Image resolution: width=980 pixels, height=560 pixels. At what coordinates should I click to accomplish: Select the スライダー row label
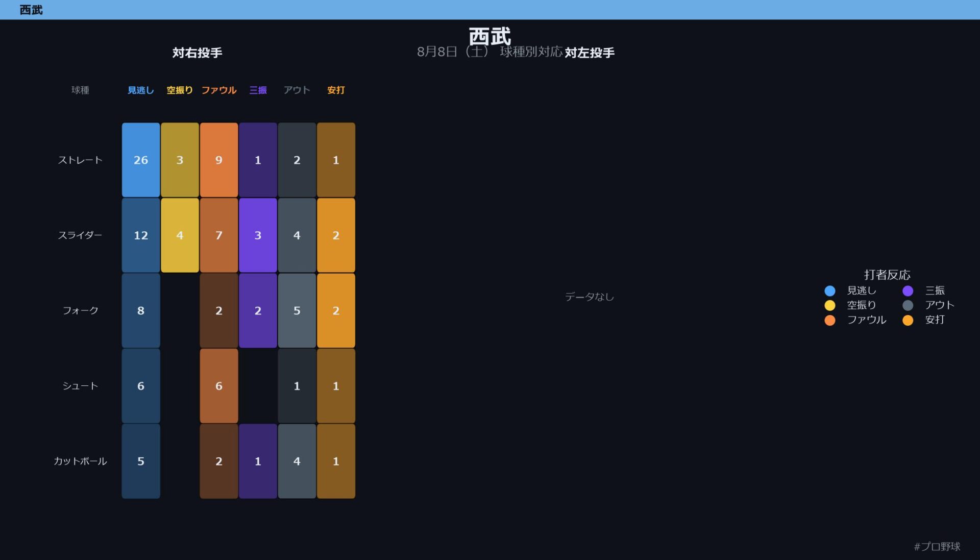point(80,235)
